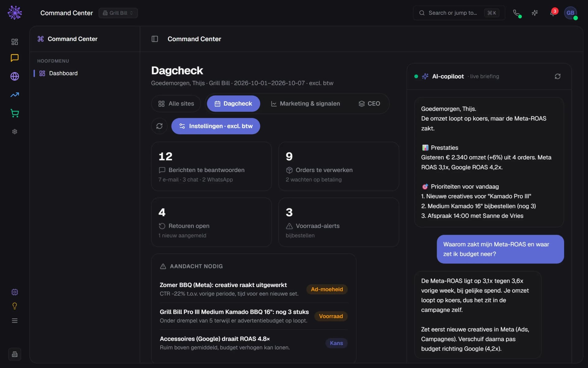The height and width of the screenshot is (368, 588).
Task: Open the globe sites icon in the left rail
Action: (15, 76)
